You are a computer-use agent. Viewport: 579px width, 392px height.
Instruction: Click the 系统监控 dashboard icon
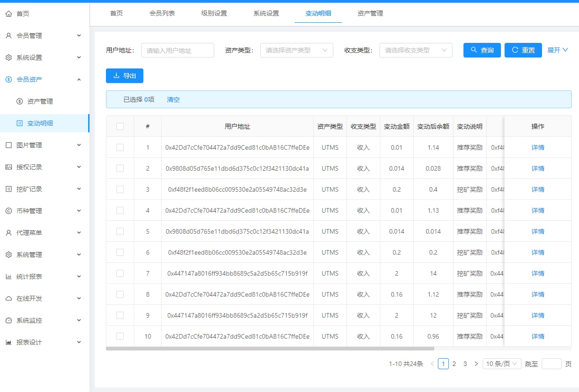pos(9,320)
